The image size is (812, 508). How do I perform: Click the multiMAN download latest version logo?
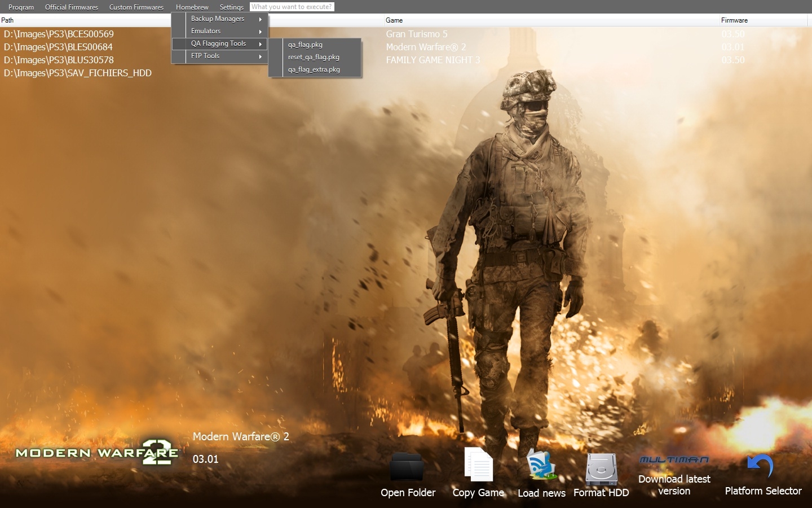(674, 460)
